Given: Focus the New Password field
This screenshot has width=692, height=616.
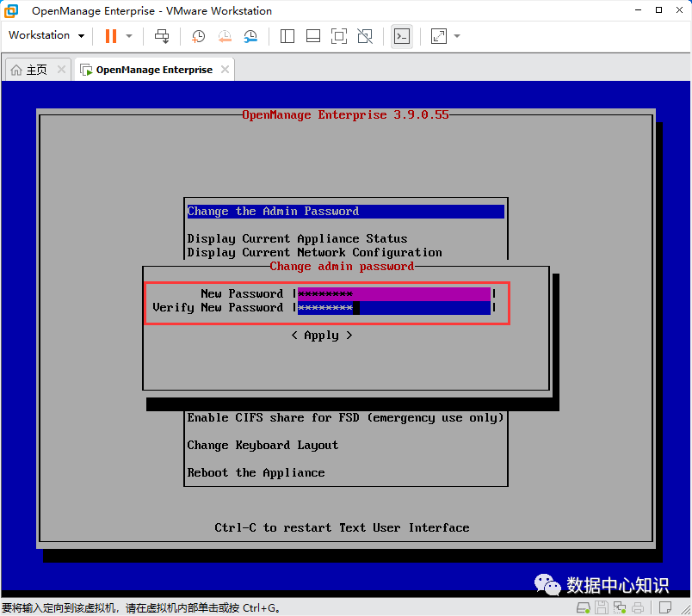Looking at the screenshot, I should tap(393, 294).
